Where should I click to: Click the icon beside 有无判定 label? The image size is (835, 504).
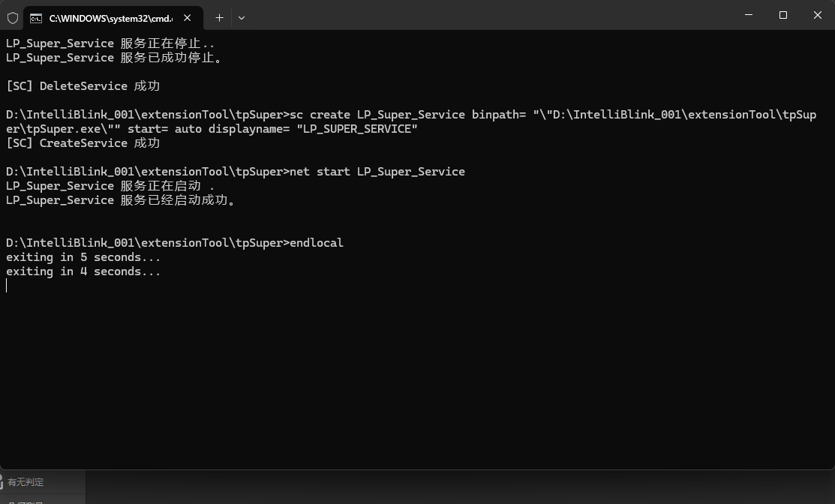2,481
